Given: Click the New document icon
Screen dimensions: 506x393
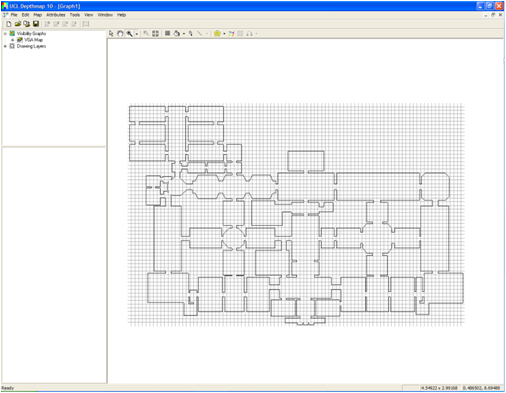Looking at the screenshot, I should pos(9,24).
